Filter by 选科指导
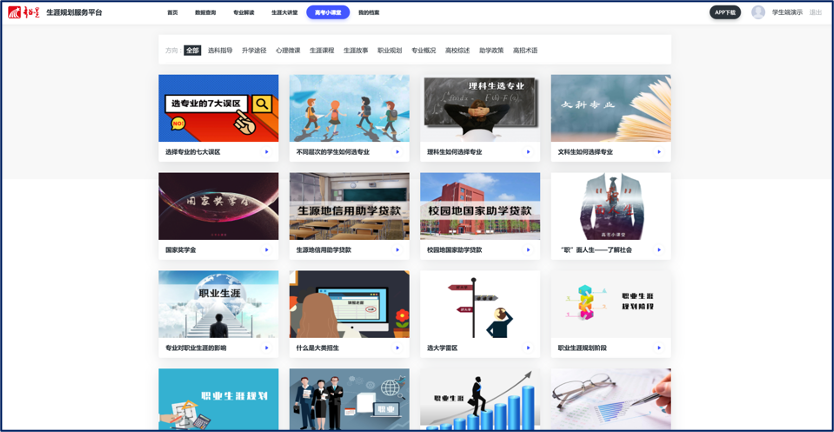The width and height of the screenshot is (834, 432). coord(220,51)
